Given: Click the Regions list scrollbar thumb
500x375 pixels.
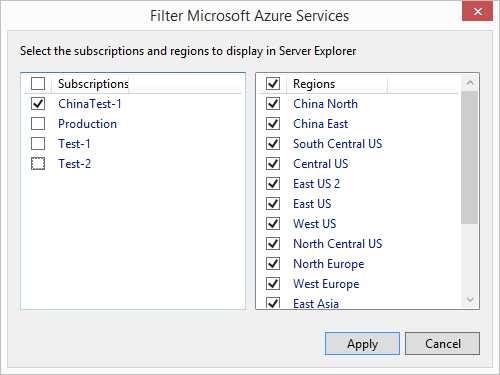Looking at the screenshot, I should click(470, 158).
